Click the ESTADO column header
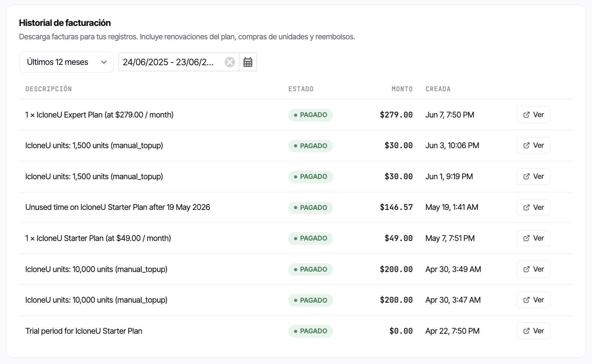The width and height of the screenshot is (592, 364). click(x=301, y=89)
